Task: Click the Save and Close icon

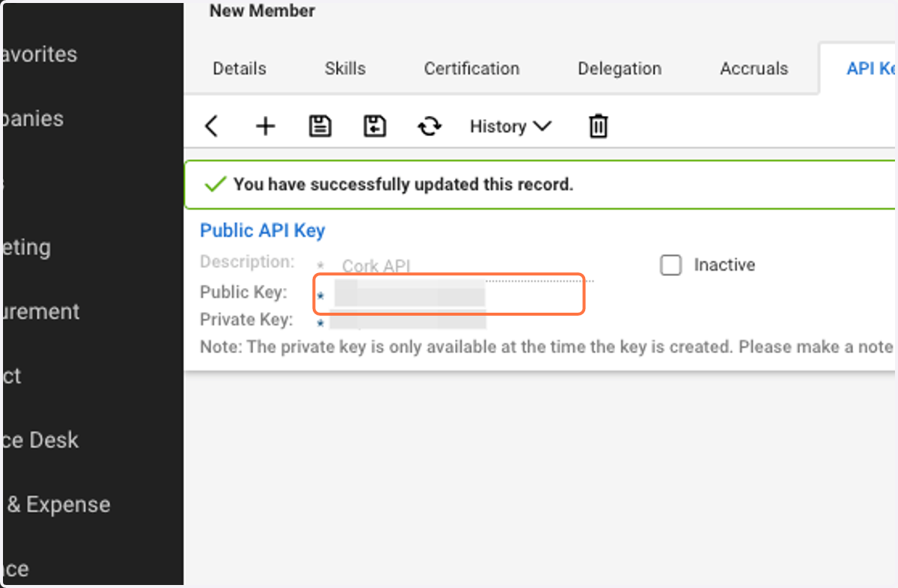Action: [374, 126]
